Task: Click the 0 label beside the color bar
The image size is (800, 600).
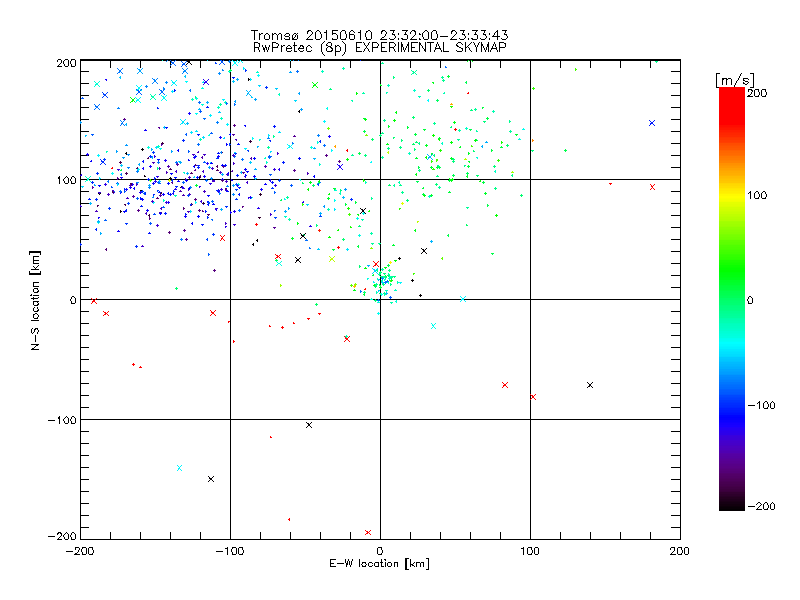Action: coord(750,300)
